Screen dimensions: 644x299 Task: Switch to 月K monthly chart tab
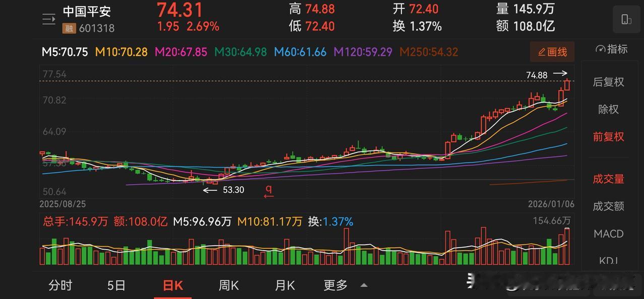[x=285, y=285]
